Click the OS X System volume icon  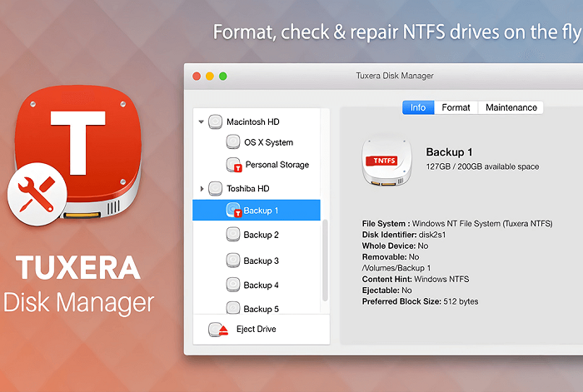tap(233, 142)
